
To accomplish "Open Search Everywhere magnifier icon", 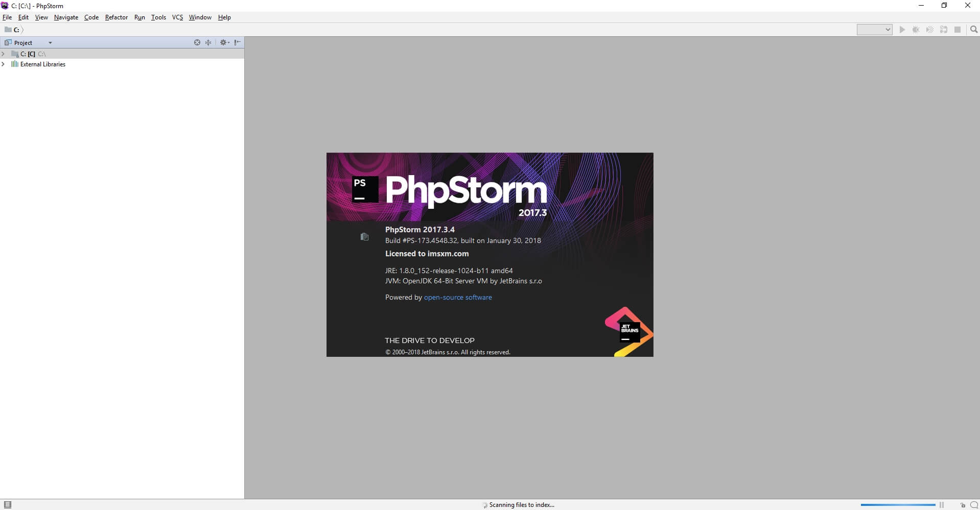I will tap(974, 30).
